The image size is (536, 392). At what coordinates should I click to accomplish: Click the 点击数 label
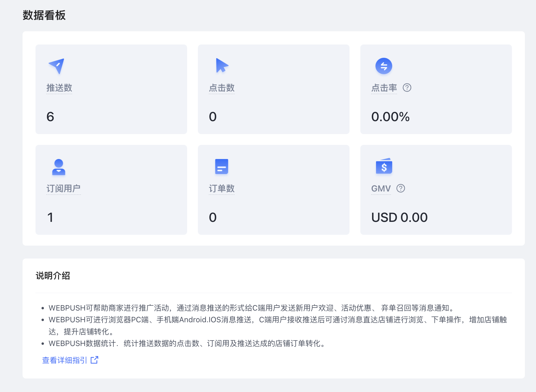click(222, 88)
